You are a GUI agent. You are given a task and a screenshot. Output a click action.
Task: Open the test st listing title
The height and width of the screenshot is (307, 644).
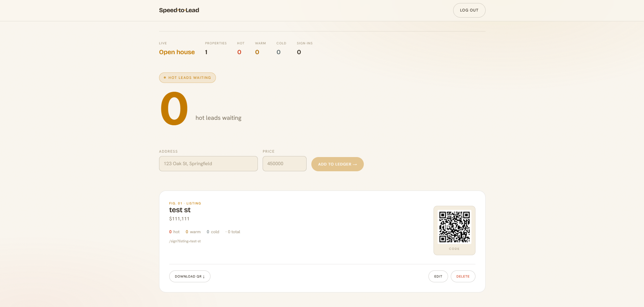[x=180, y=210]
